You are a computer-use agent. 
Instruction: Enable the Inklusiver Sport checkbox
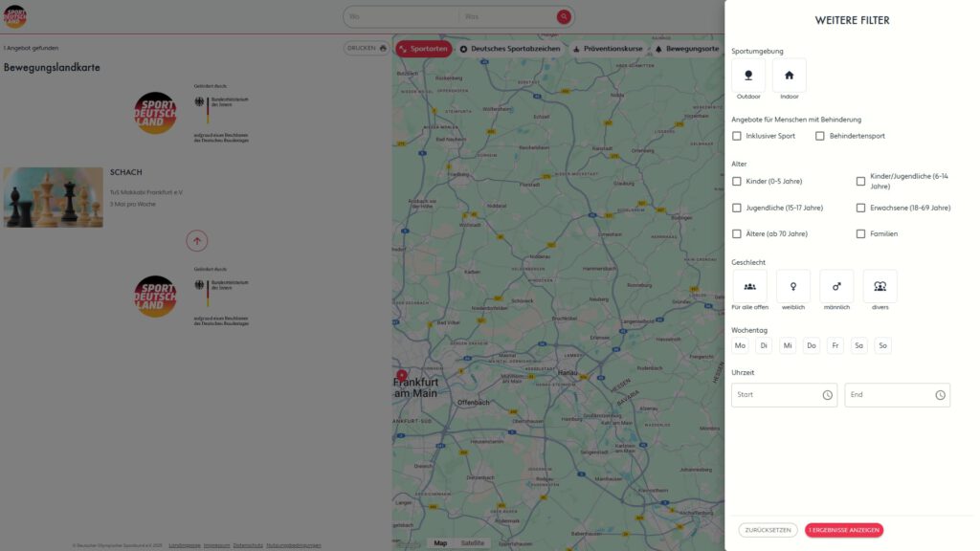(x=737, y=136)
